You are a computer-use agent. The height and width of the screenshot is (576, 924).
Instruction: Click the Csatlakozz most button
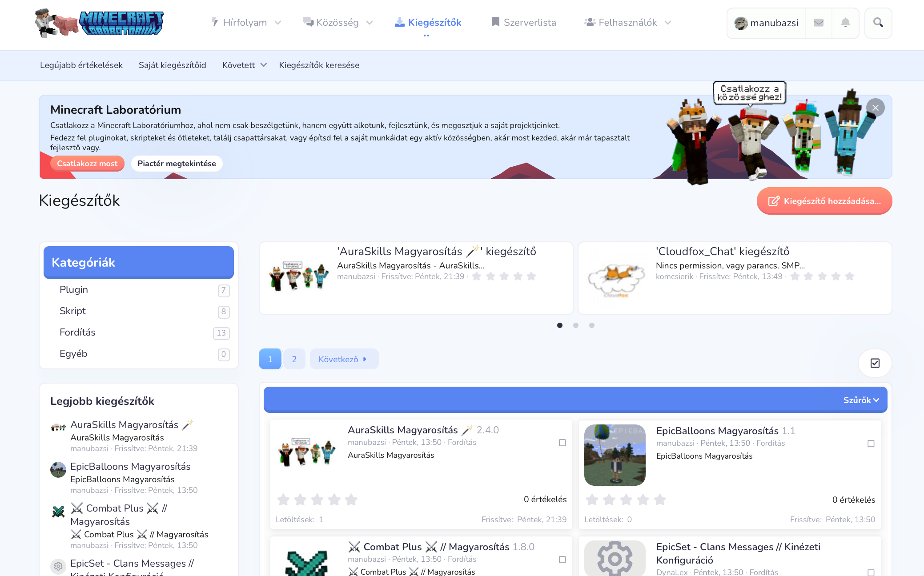87,164
